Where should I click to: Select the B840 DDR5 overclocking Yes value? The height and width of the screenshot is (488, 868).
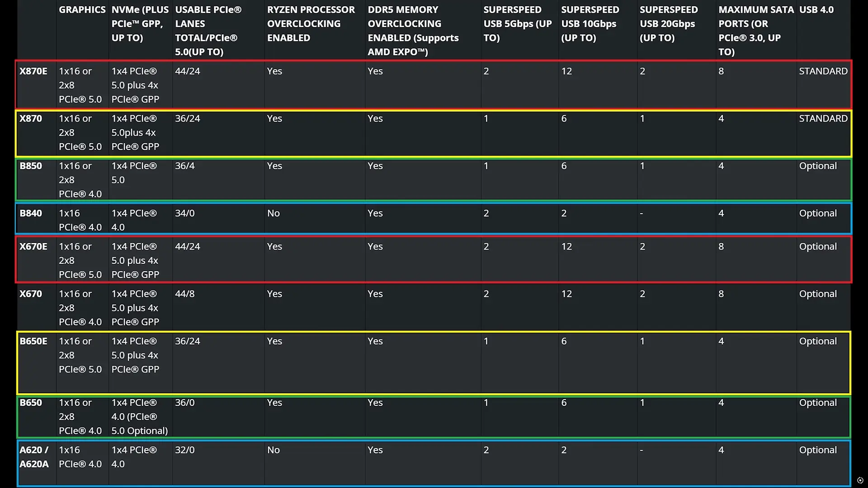click(375, 213)
